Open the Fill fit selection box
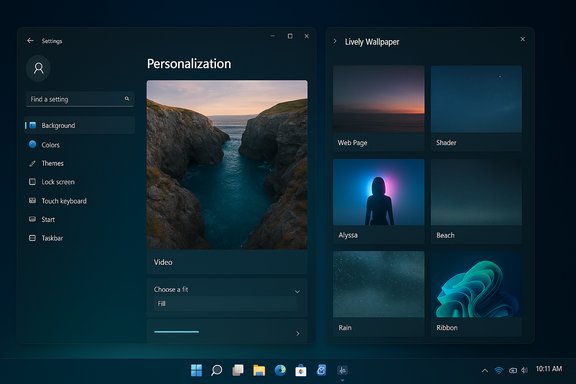 click(225, 304)
